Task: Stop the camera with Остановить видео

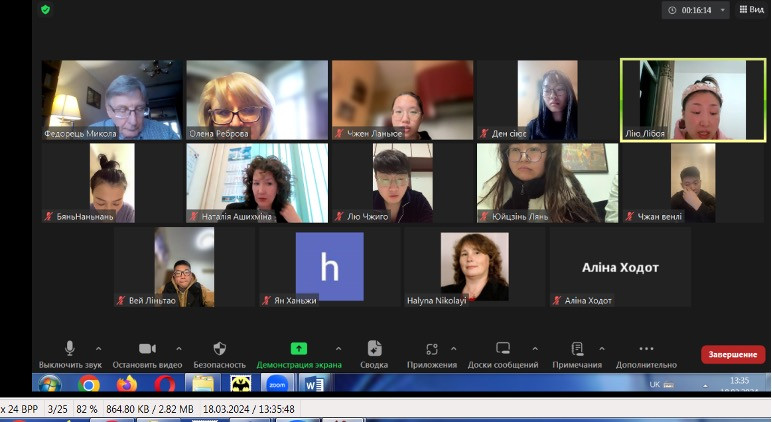Action: 147,354
